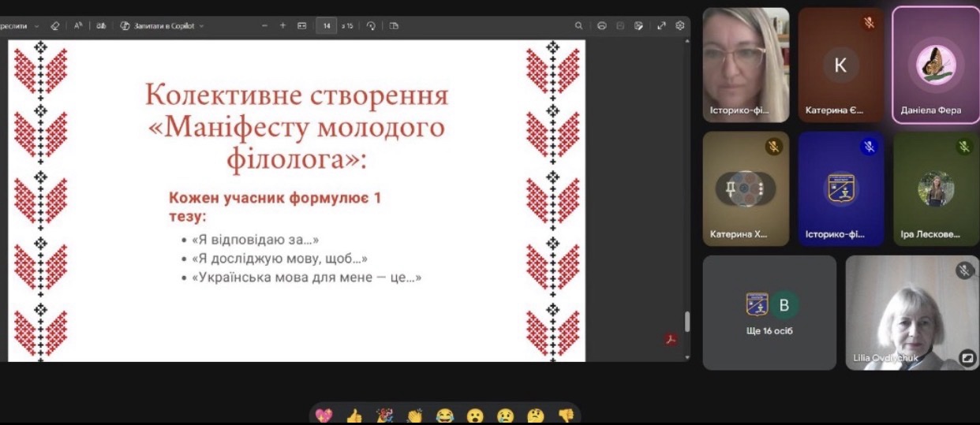
Task: Click picture-in-picture icon on Lilia's tile
Action: pyautogui.click(x=967, y=358)
